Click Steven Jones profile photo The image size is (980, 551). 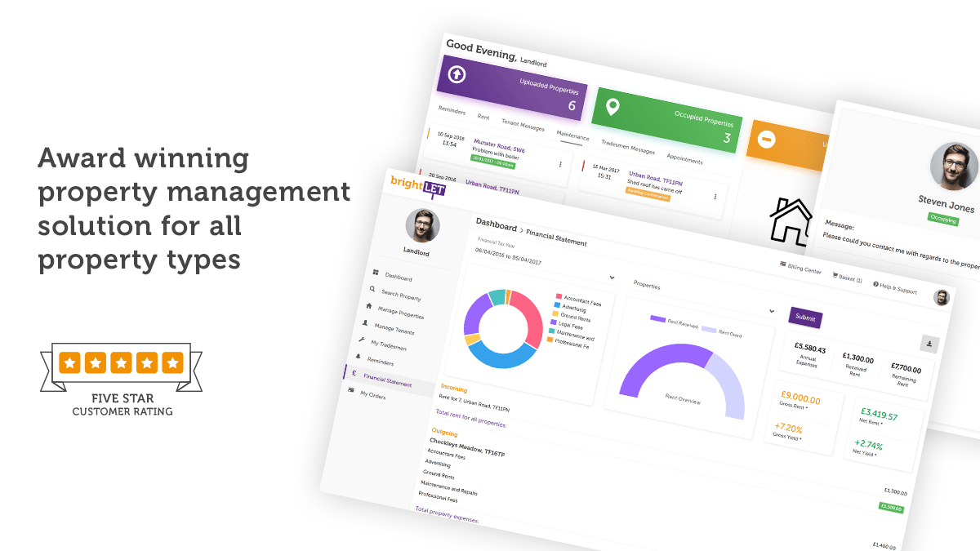coord(953,166)
